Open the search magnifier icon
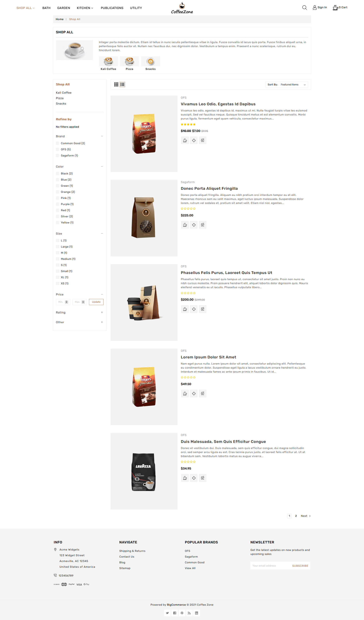This screenshot has height=620, width=364. tap(304, 8)
